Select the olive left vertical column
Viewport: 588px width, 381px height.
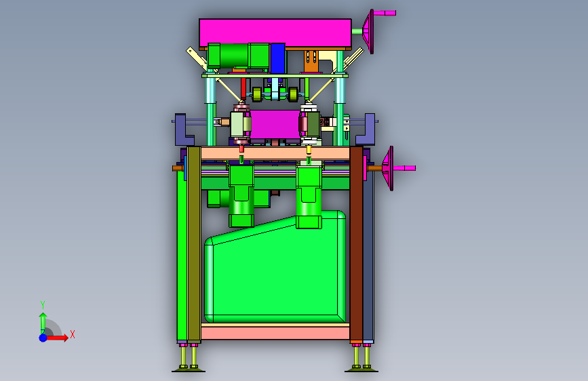click(194, 244)
